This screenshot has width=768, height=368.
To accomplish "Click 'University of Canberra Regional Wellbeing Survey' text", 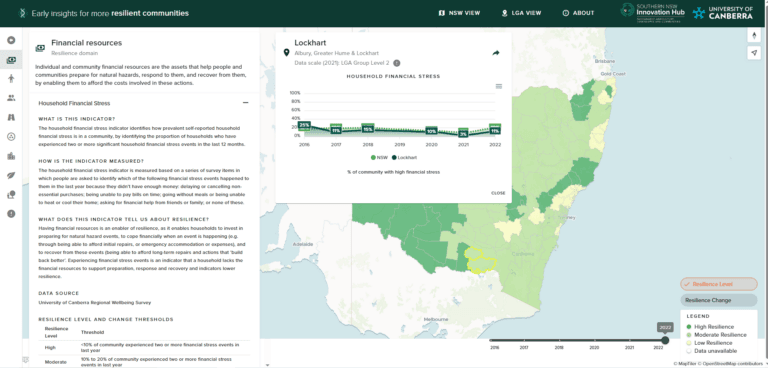I will [x=95, y=302].
